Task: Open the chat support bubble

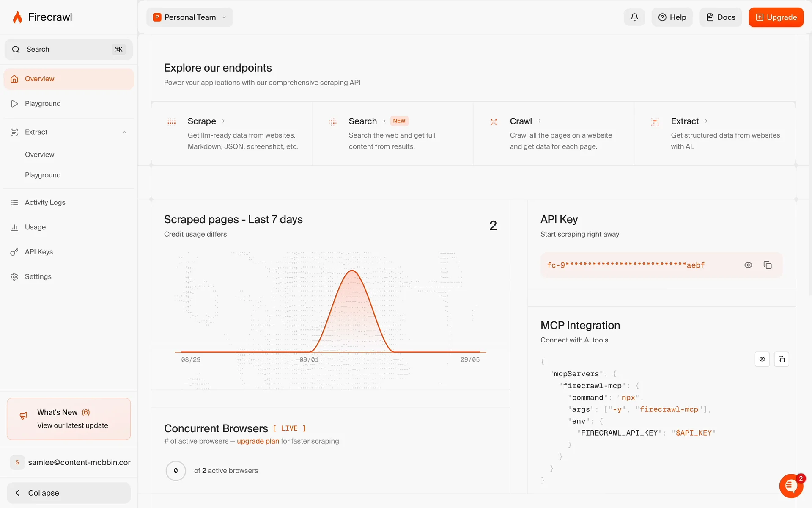Action: pyautogui.click(x=790, y=486)
